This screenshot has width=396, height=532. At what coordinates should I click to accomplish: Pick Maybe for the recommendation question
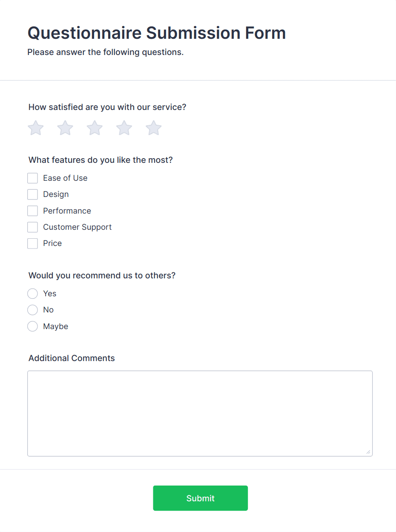[x=32, y=326]
